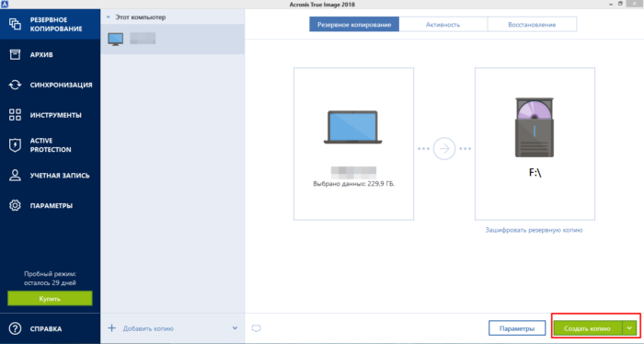The image size is (644, 344).
Task: Click the disc drive destination icon
Action: [535, 128]
